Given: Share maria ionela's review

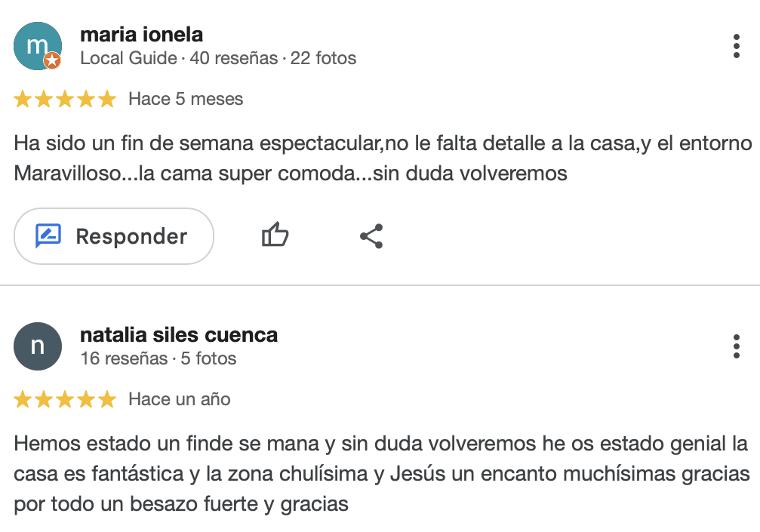Looking at the screenshot, I should 371,236.
